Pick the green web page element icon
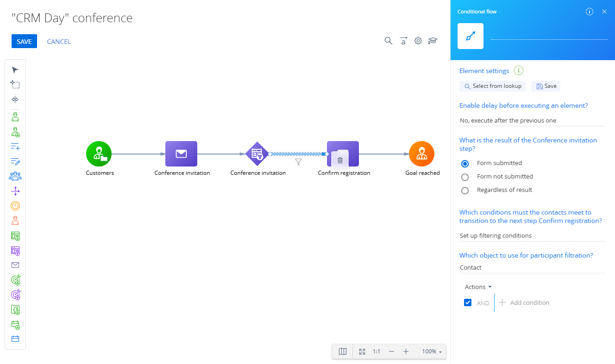Image resolution: width=615 pixels, height=364 pixels. [x=15, y=236]
